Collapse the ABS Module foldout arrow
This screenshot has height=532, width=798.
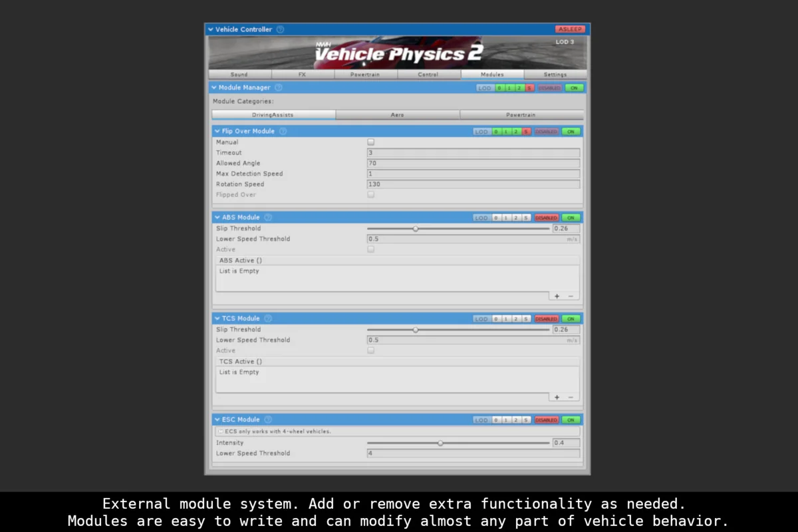pyautogui.click(x=217, y=217)
